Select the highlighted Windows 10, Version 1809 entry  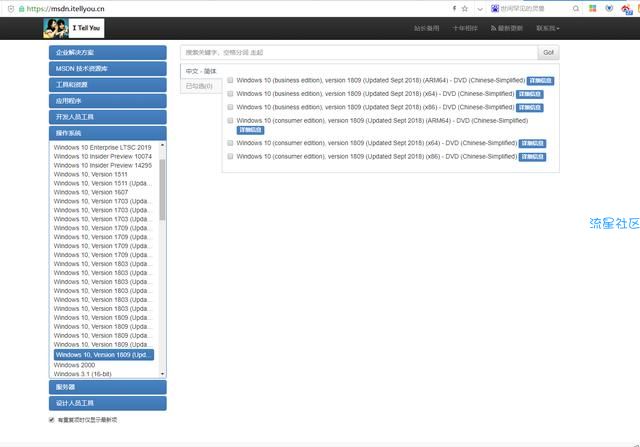pos(104,355)
